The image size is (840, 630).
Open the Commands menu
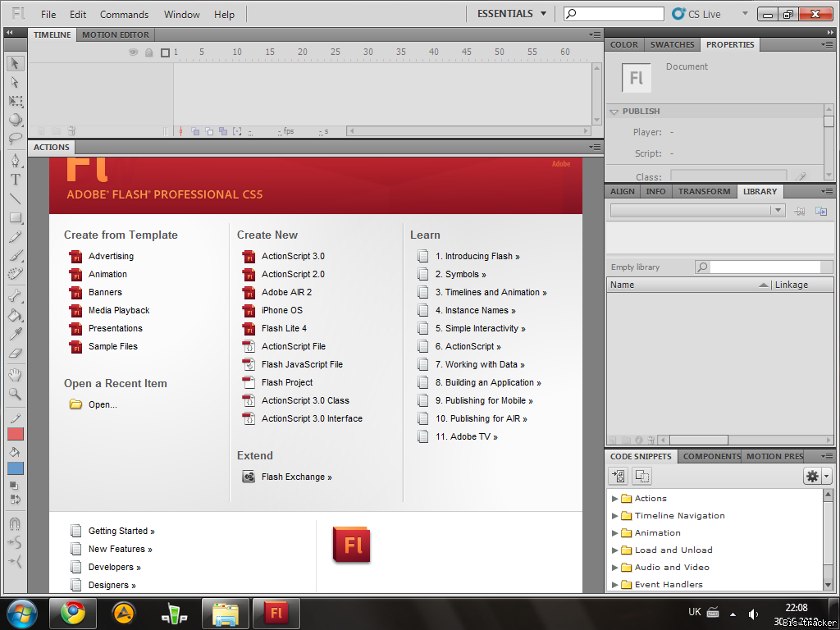click(x=125, y=15)
